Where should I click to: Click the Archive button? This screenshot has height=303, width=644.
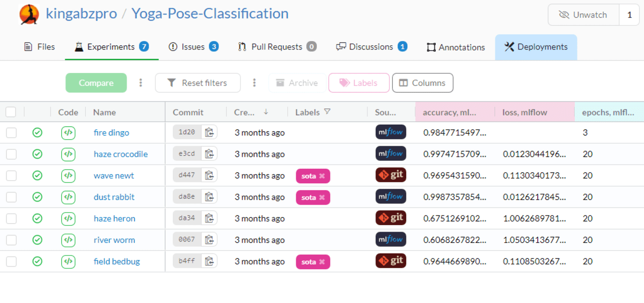point(297,83)
